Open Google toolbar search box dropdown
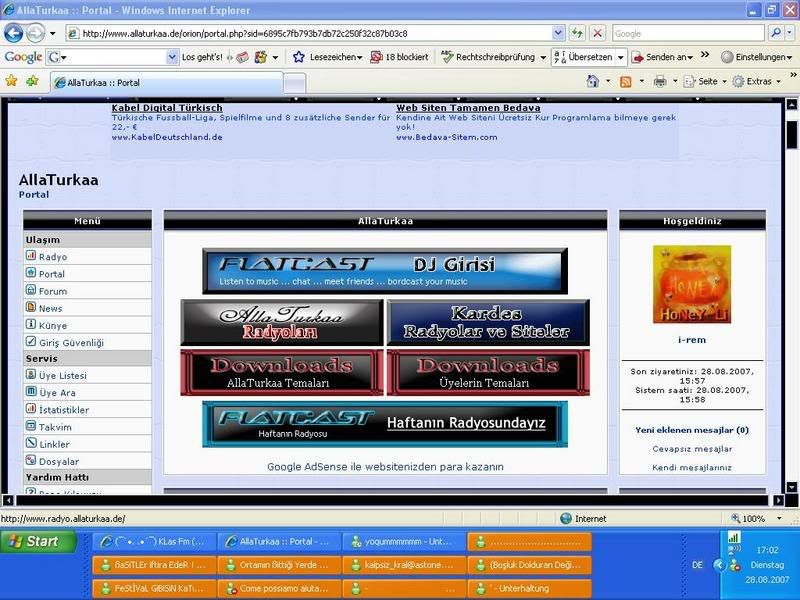The width and height of the screenshot is (800, 600). pos(172,57)
